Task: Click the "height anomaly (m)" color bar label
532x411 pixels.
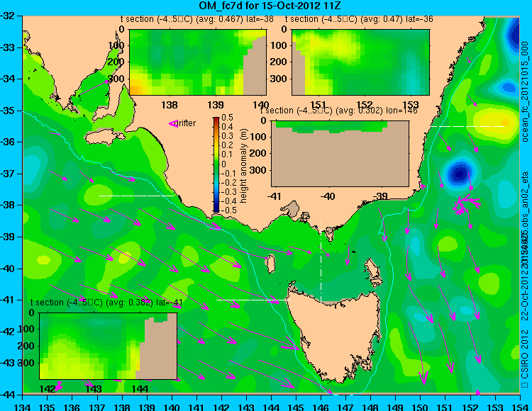Action: point(243,166)
